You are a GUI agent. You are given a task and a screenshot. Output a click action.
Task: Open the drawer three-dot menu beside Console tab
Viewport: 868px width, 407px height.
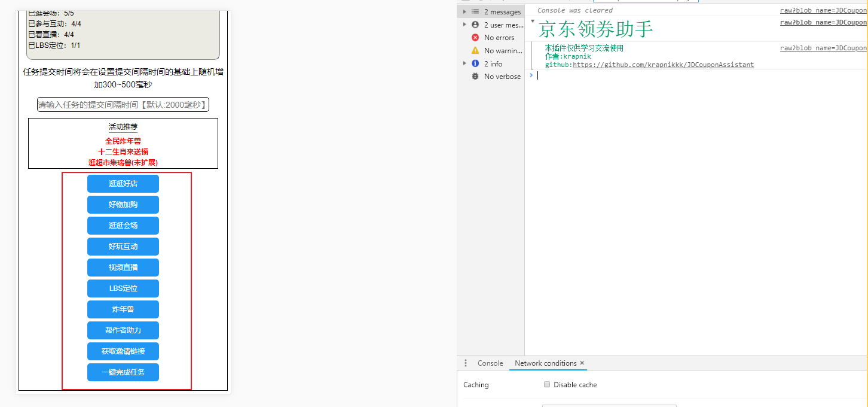pyautogui.click(x=466, y=363)
